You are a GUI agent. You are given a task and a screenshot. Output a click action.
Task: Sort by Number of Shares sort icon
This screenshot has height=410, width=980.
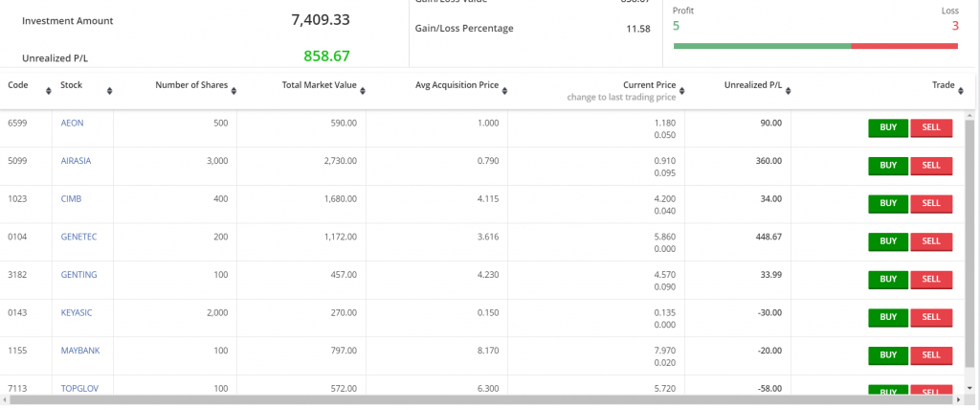tap(234, 91)
